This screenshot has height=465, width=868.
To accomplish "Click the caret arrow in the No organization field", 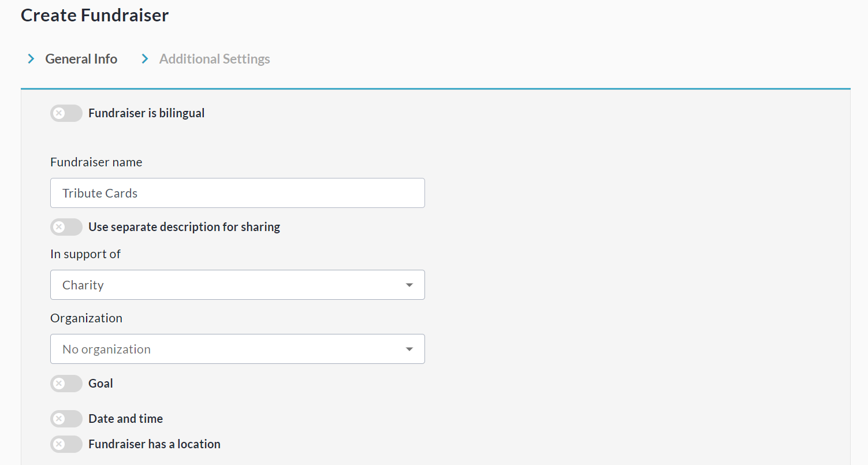I will pyautogui.click(x=409, y=349).
